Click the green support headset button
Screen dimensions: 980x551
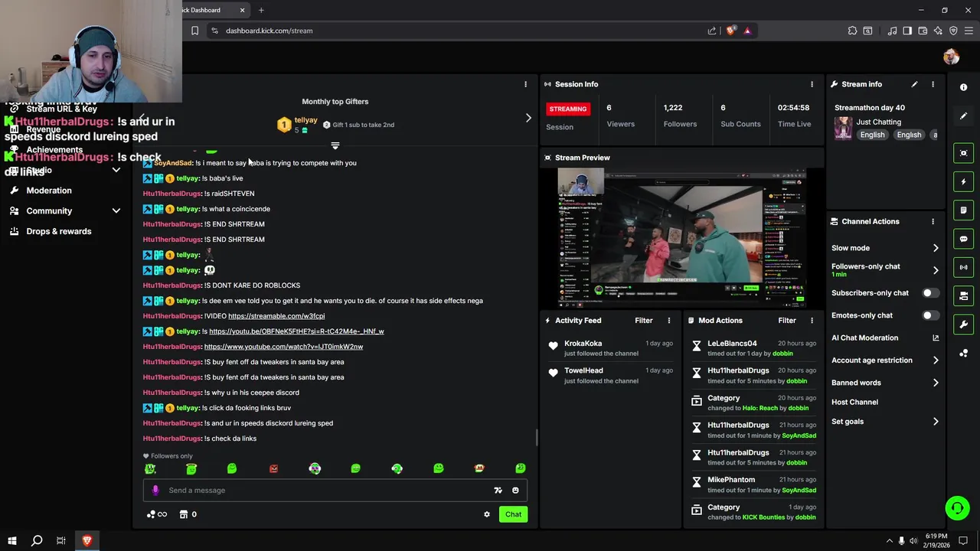[956, 508]
